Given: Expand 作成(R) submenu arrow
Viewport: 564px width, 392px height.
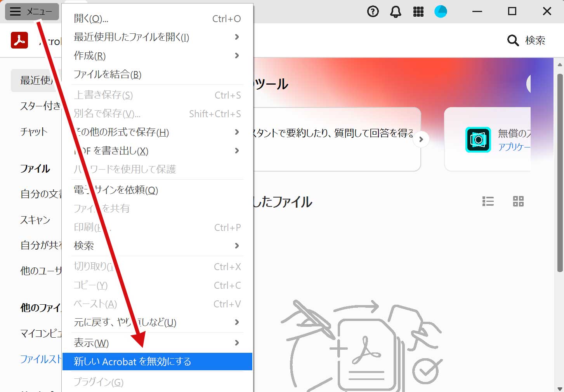Looking at the screenshot, I should [237, 56].
